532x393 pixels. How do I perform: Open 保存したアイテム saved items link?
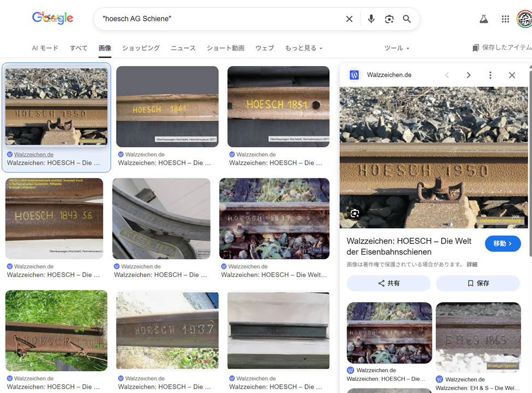pyautogui.click(x=502, y=48)
